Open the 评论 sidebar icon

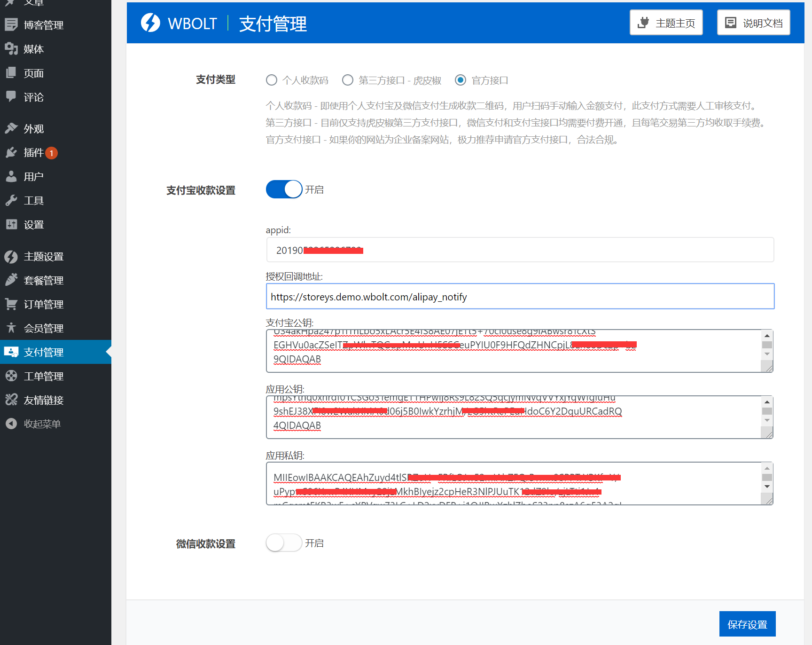[x=12, y=97]
